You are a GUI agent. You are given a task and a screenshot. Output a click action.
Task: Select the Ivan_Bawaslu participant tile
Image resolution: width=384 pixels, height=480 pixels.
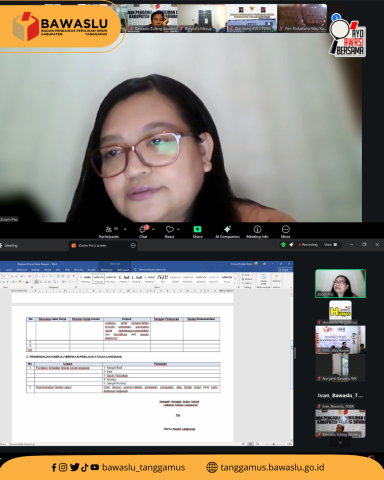point(340,396)
